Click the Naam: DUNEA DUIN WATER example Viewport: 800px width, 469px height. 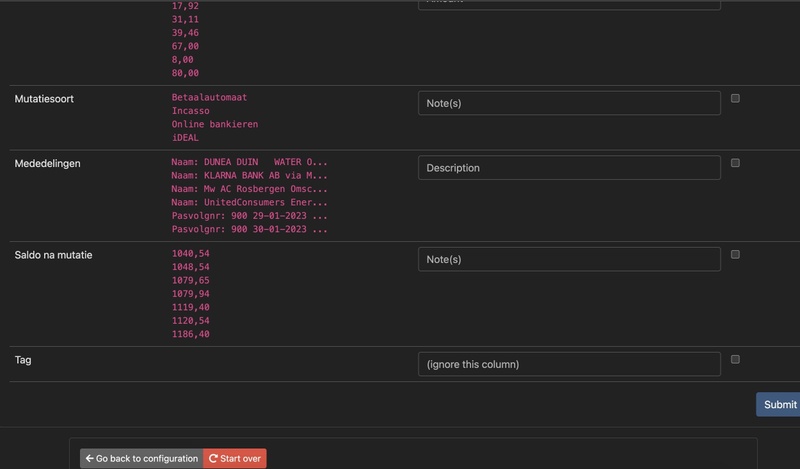[249, 162]
